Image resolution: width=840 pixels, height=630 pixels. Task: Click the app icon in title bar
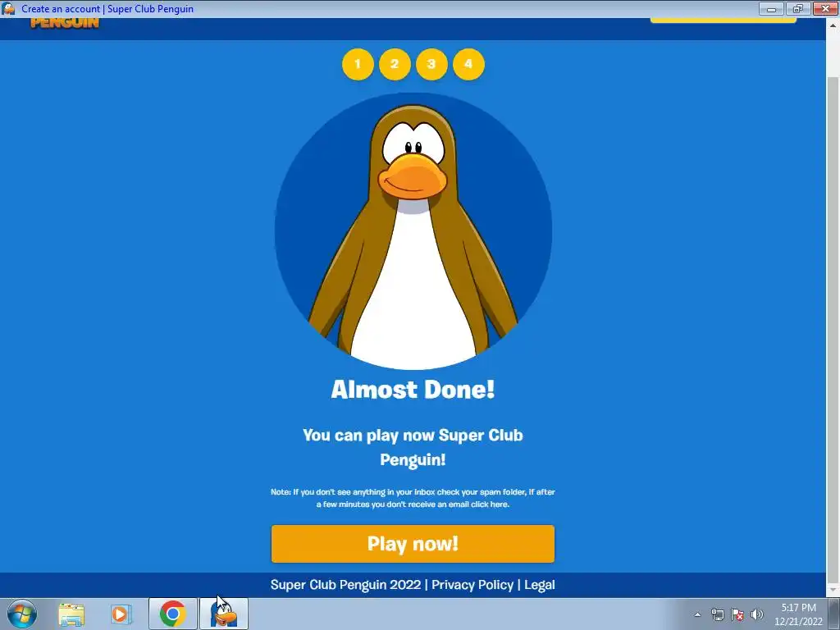(8, 8)
